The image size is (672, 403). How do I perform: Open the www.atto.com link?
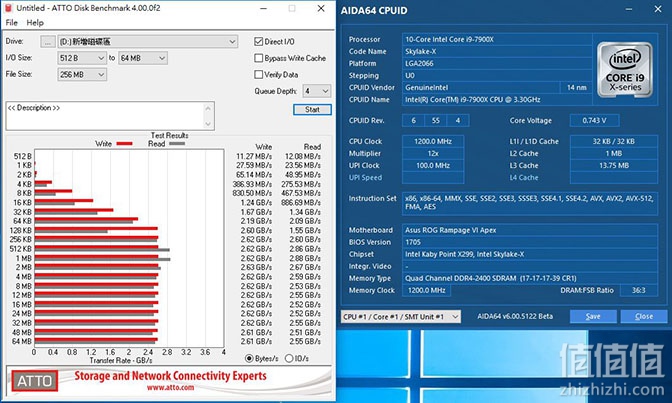point(171,388)
